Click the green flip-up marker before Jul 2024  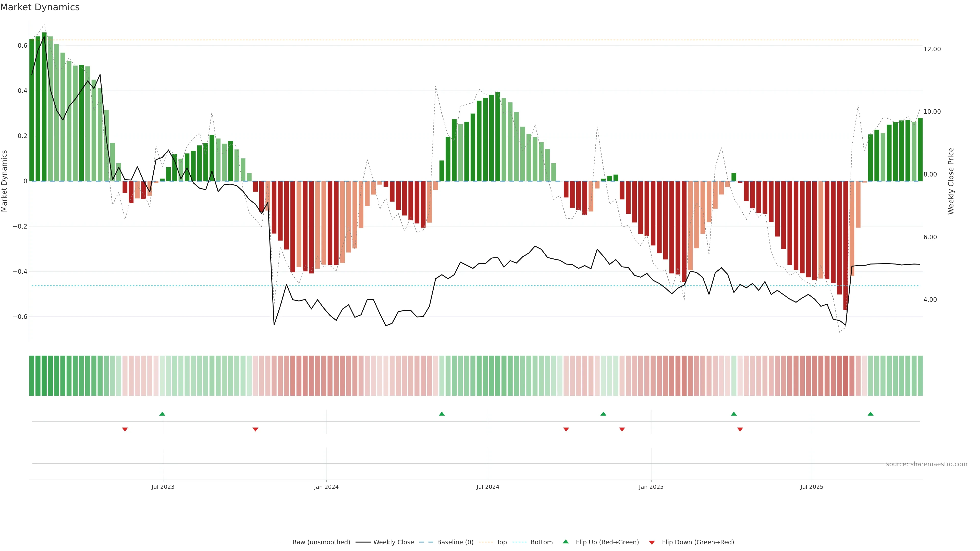[x=442, y=414]
